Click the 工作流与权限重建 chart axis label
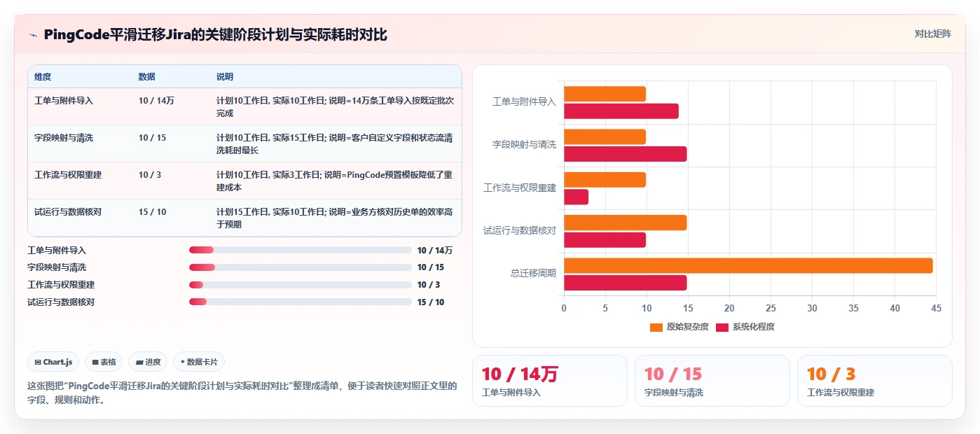This screenshot has height=434, width=980. click(520, 188)
